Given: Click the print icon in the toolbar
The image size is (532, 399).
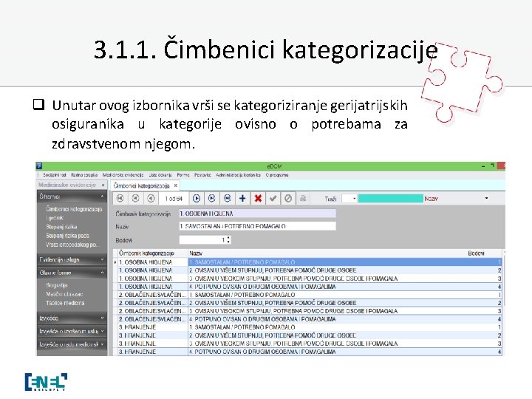Looking at the screenshot, I should click(303, 199).
